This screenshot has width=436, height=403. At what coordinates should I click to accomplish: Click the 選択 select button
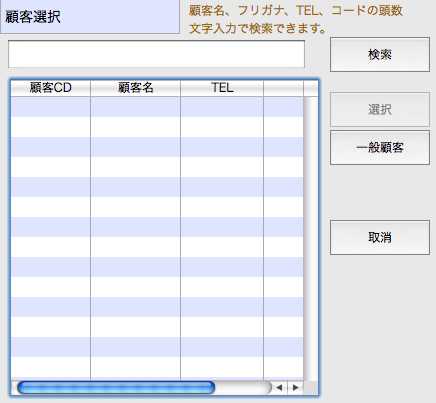[380, 109]
